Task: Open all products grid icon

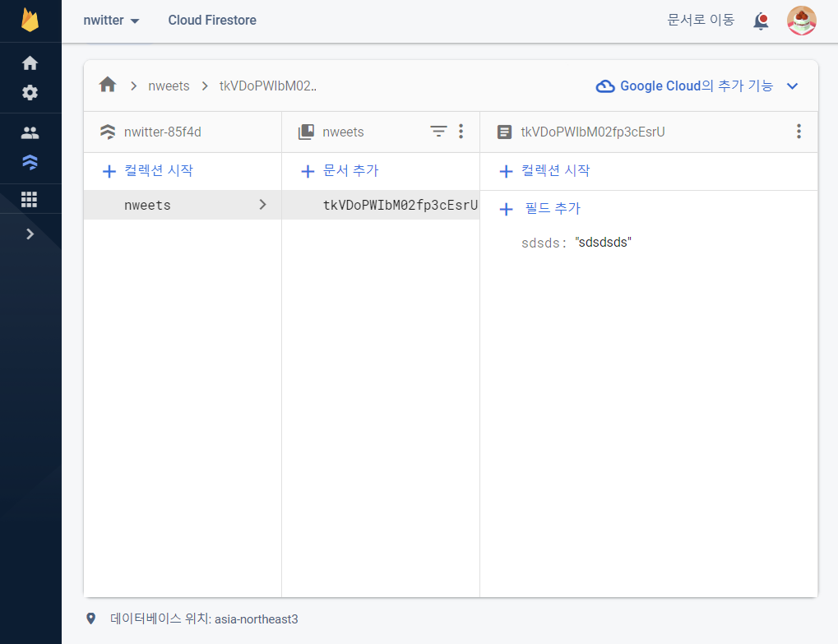Action: tap(30, 199)
